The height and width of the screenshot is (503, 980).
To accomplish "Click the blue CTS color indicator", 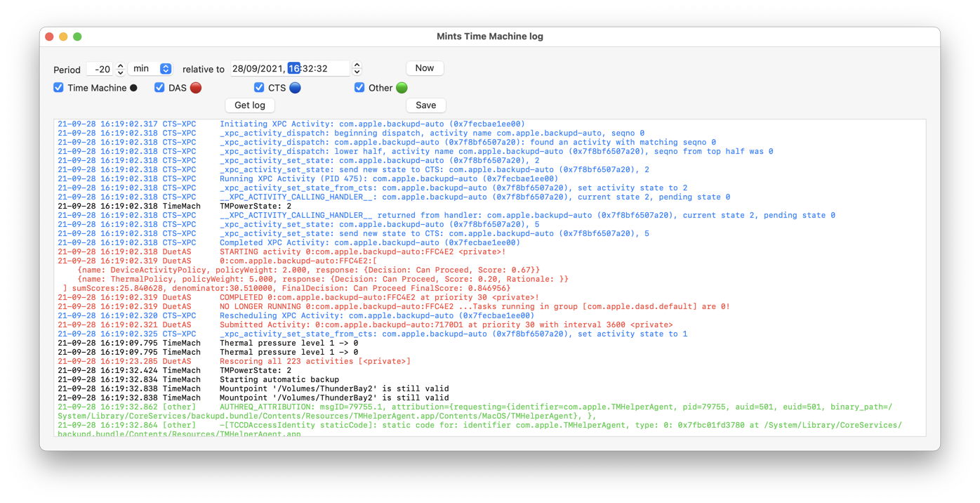I will point(295,88).
